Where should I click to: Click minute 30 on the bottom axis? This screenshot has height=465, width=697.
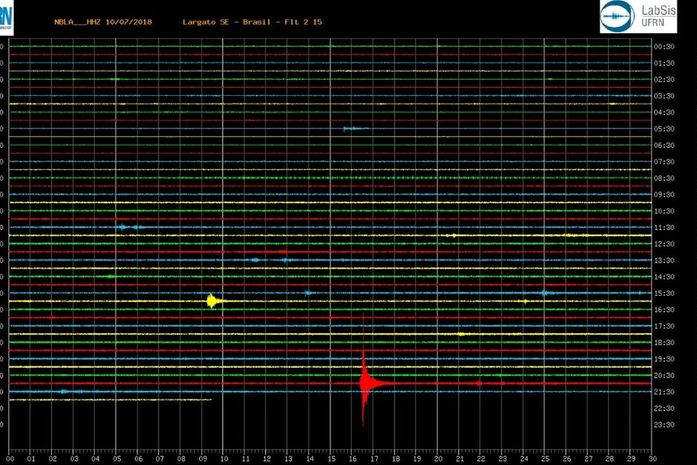(x=653, y=459)
